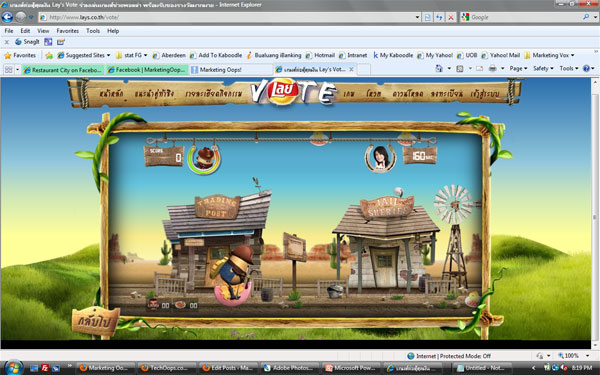Click the Show Desktop quick launch icon
Screen dimensions: 600x375
pos(34,368)
